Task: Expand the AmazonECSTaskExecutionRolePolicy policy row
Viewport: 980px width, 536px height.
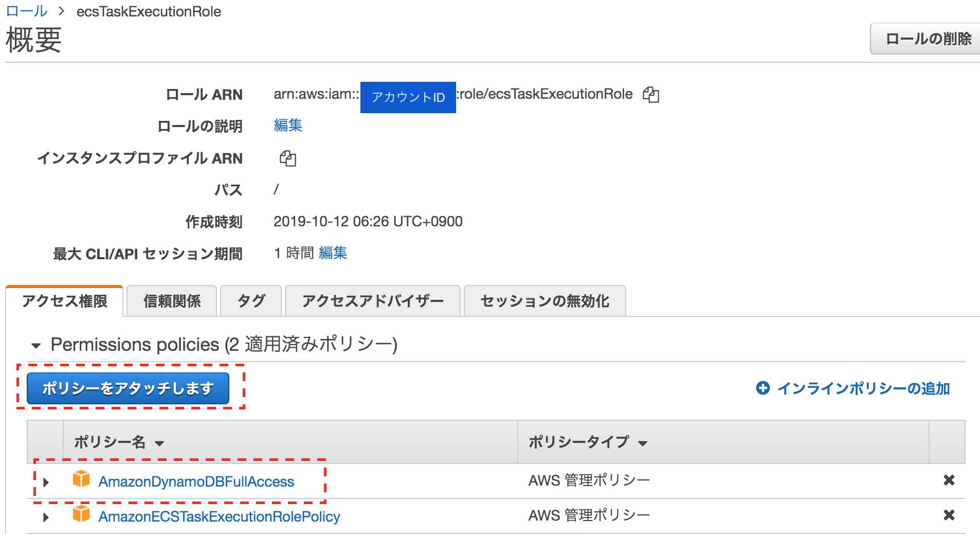Action: point(46,516)
